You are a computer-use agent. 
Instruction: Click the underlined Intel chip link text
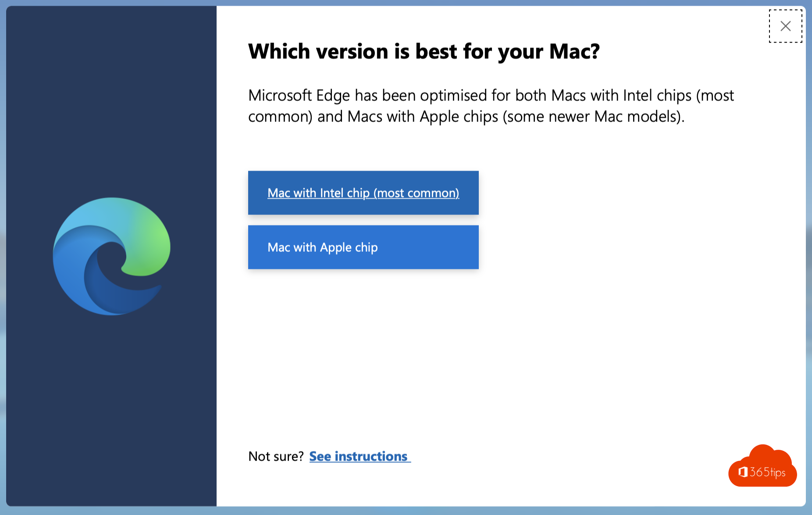363,193
